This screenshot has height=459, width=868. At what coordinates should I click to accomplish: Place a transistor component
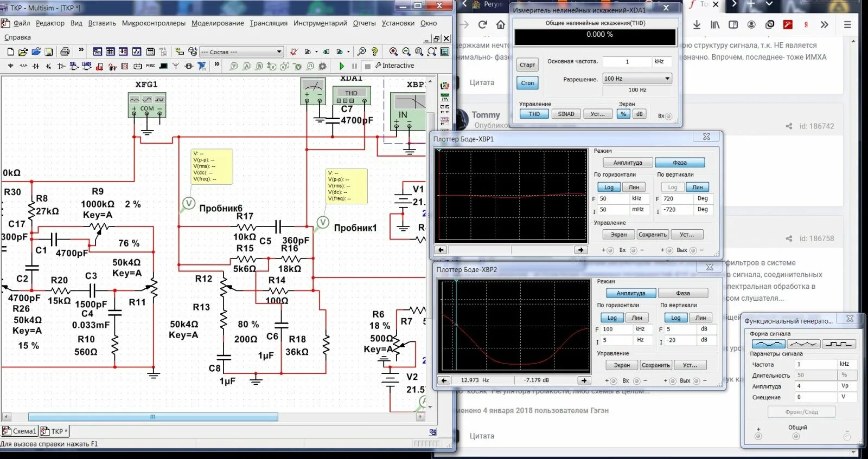tap(48, 66)
